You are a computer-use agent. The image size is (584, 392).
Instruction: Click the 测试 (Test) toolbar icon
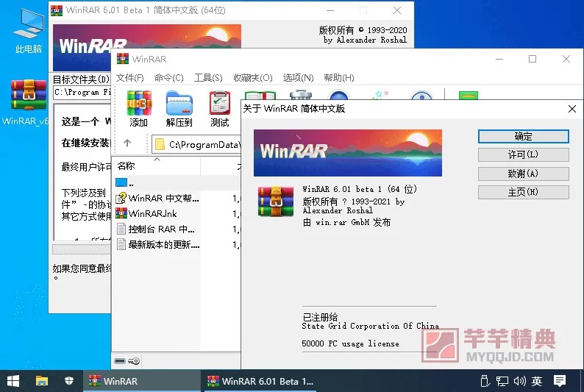tap(219, 109)
